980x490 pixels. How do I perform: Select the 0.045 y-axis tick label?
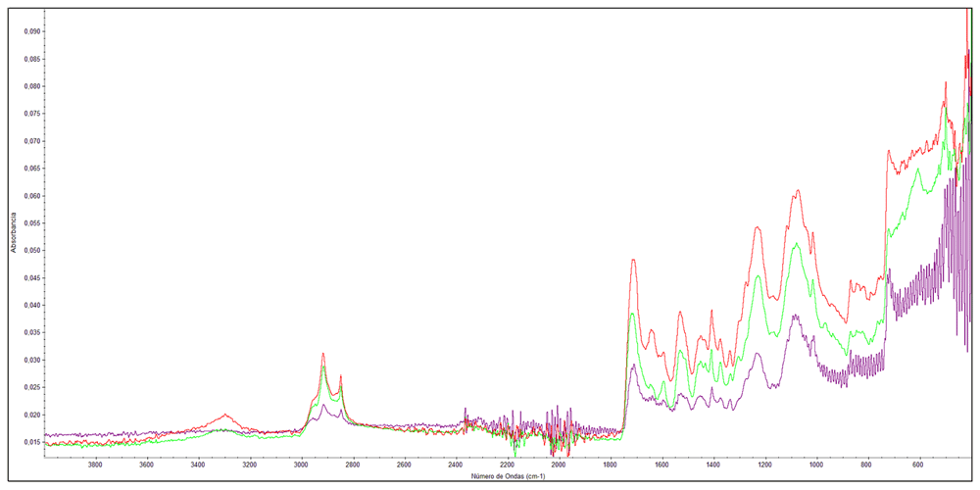(x=31, y=278)
